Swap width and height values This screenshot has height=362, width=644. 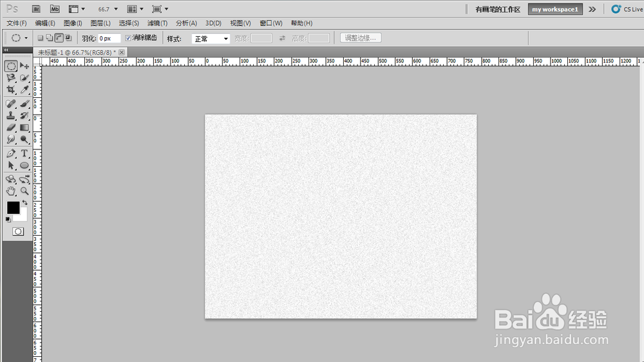pos(282,38)
